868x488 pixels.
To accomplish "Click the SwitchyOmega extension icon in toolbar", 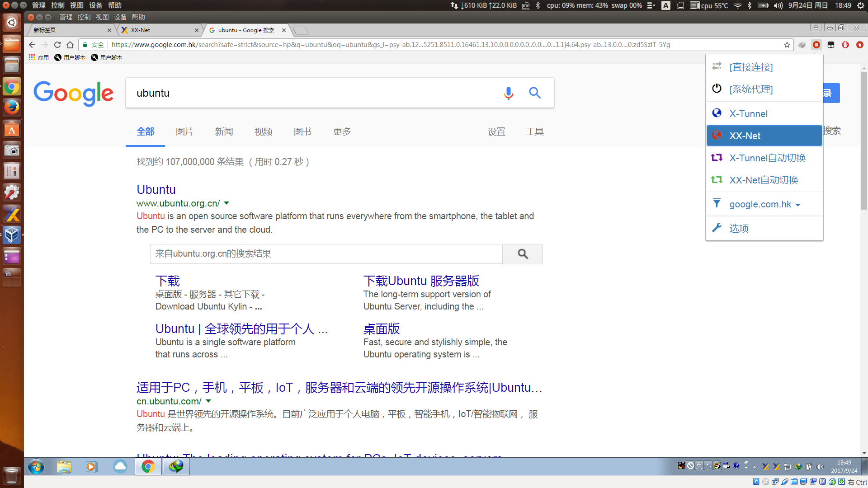I will pyautogui.click(x=816, y=45).
